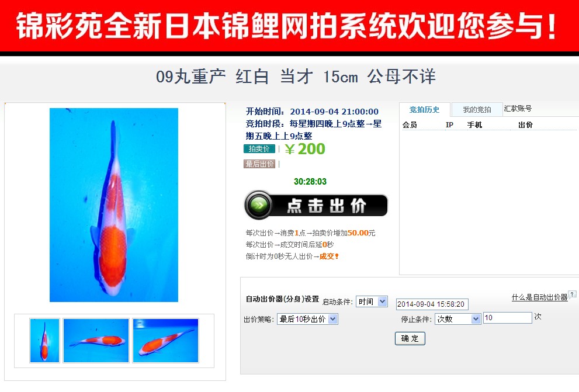Open the 启动条件 时间 dropdown
Screen dimensions: 579x392
pos(372,301)
